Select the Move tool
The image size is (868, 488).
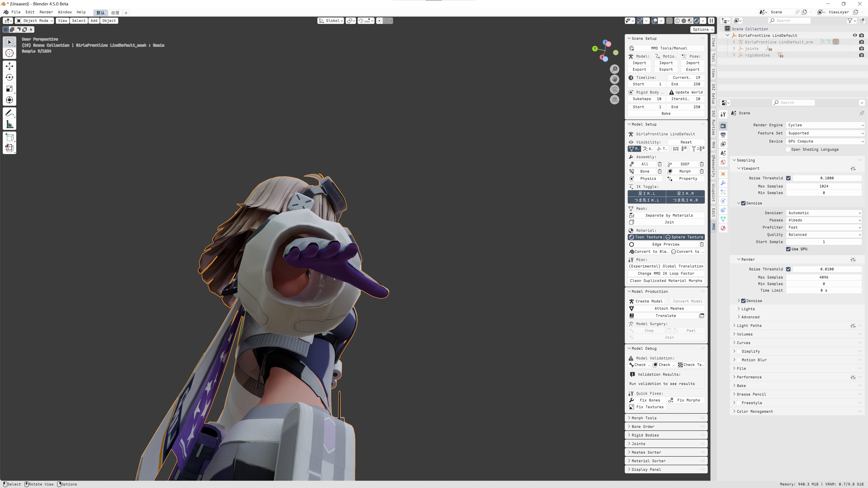click(9, 66)
